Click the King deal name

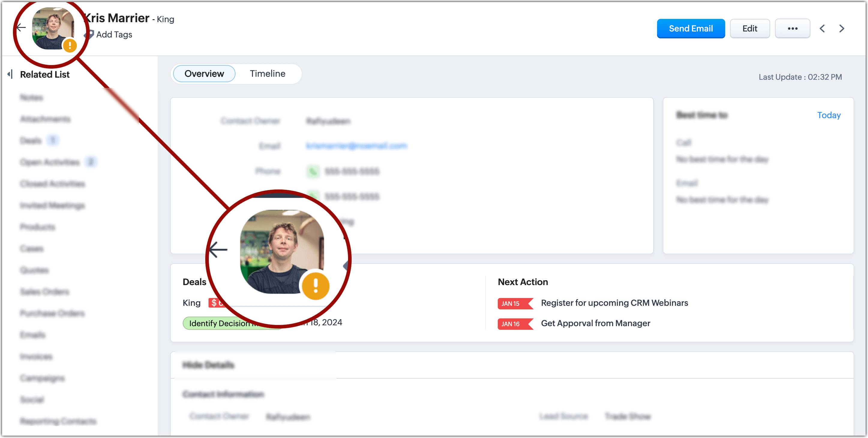point(191,303)
